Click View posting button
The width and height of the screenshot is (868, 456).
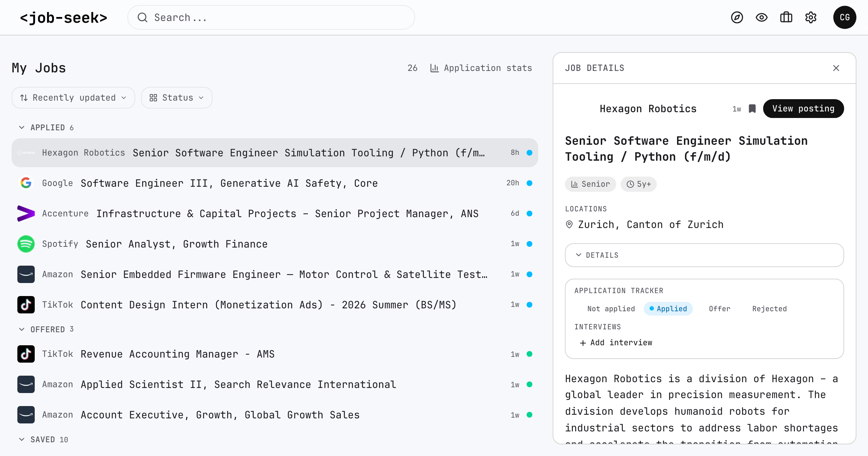pyautogui.click(x=803, y=109)
